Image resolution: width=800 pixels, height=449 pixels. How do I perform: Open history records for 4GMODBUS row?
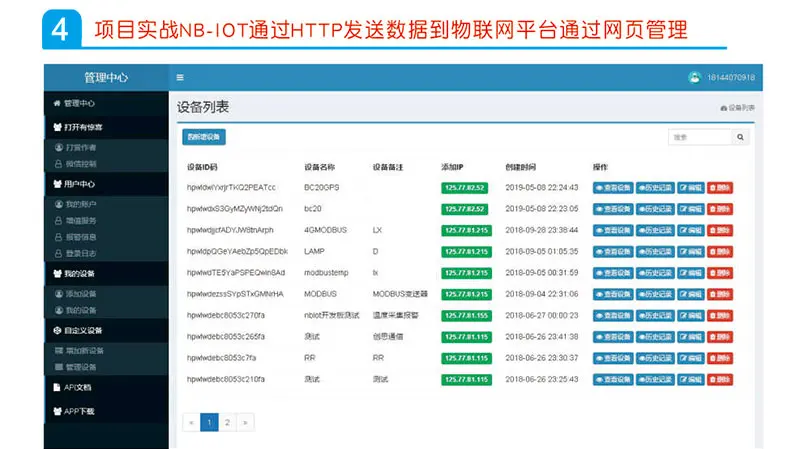(655, 231)
